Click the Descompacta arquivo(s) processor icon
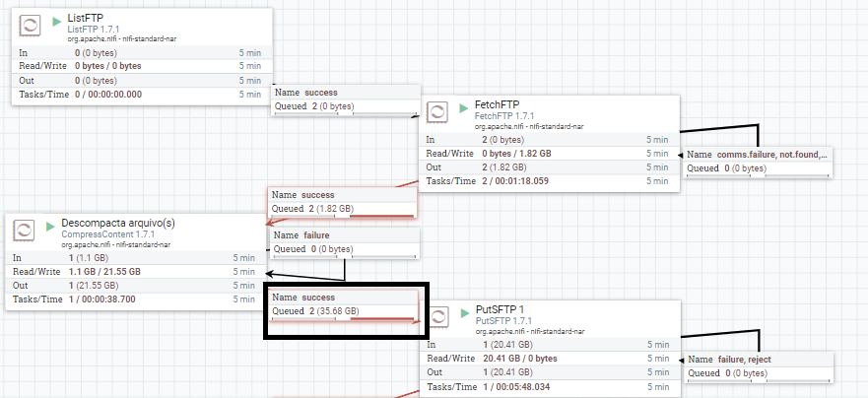 coord(24,231)
